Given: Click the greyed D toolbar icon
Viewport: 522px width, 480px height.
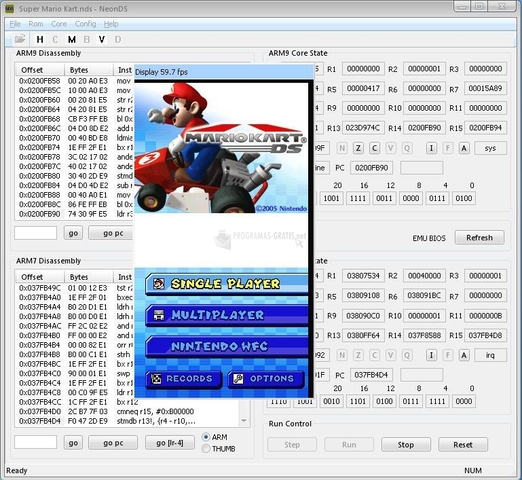Looking at the screenshot, I should coord(117,40).
